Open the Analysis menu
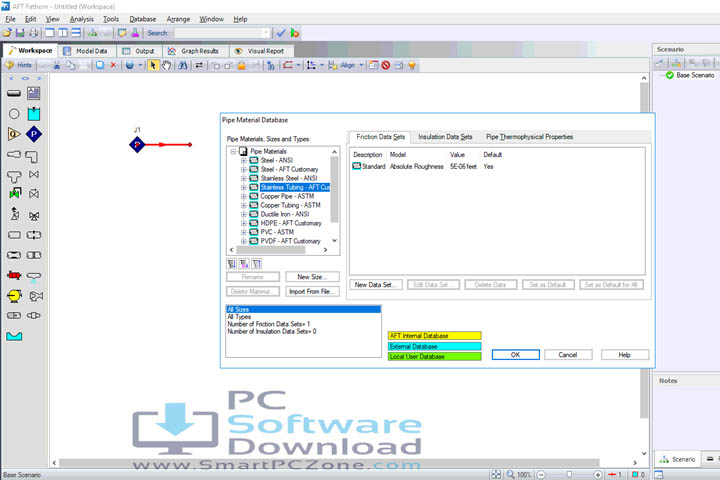This screenshot has width=720, height=480. [x=81, y=19]
